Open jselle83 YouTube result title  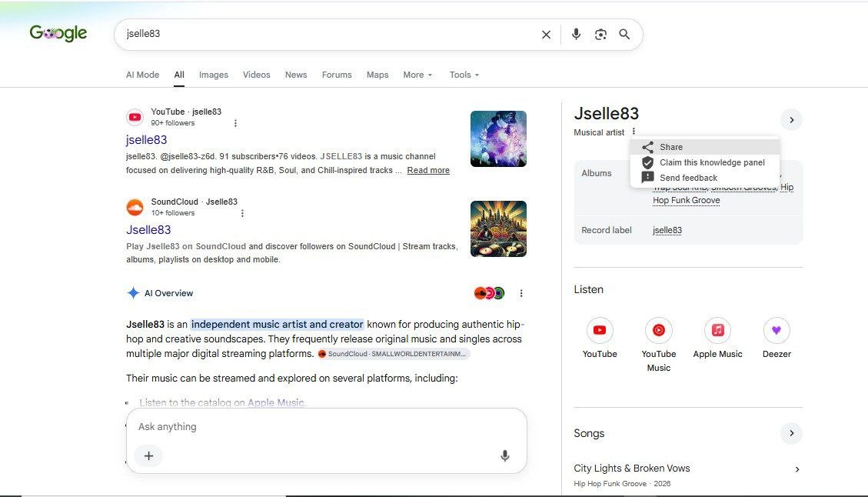146,139
